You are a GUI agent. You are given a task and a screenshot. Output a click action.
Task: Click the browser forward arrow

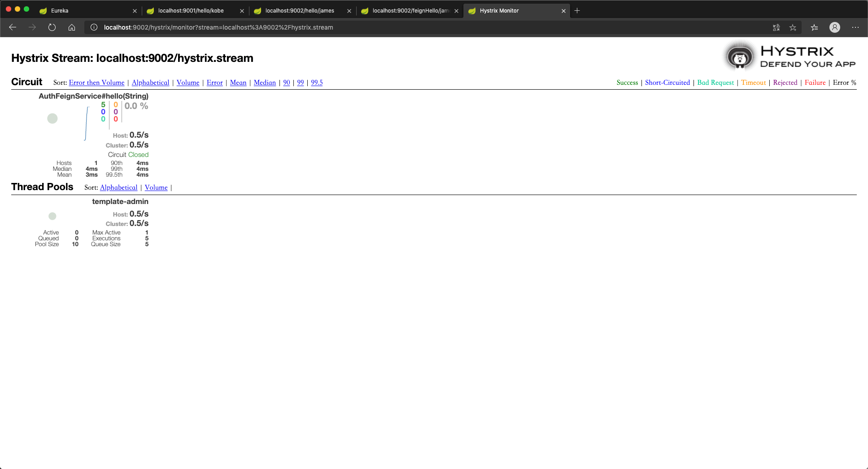pos(32,27)
